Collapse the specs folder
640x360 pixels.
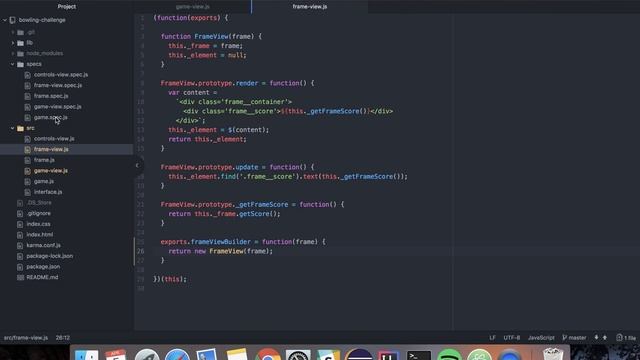pos(13,64)
